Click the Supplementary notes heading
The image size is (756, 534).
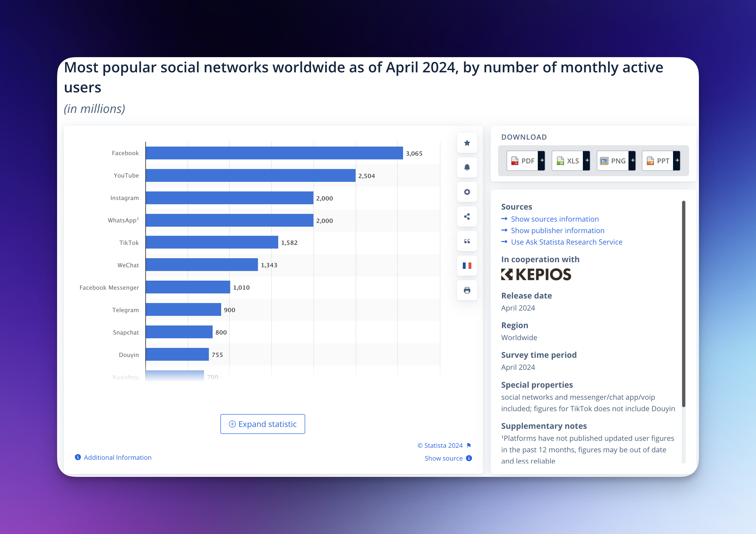point(544,426)
